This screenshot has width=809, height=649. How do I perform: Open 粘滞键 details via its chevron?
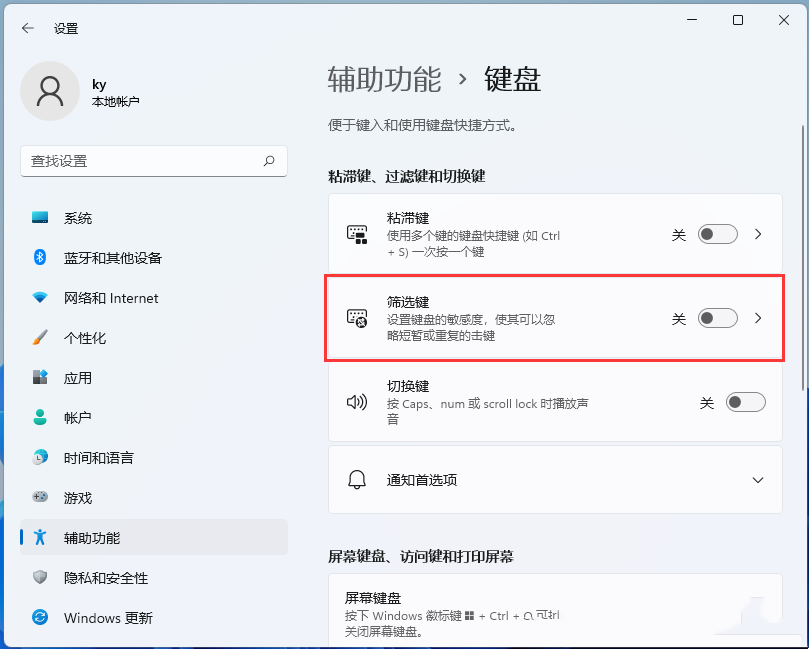pos(757,233)
